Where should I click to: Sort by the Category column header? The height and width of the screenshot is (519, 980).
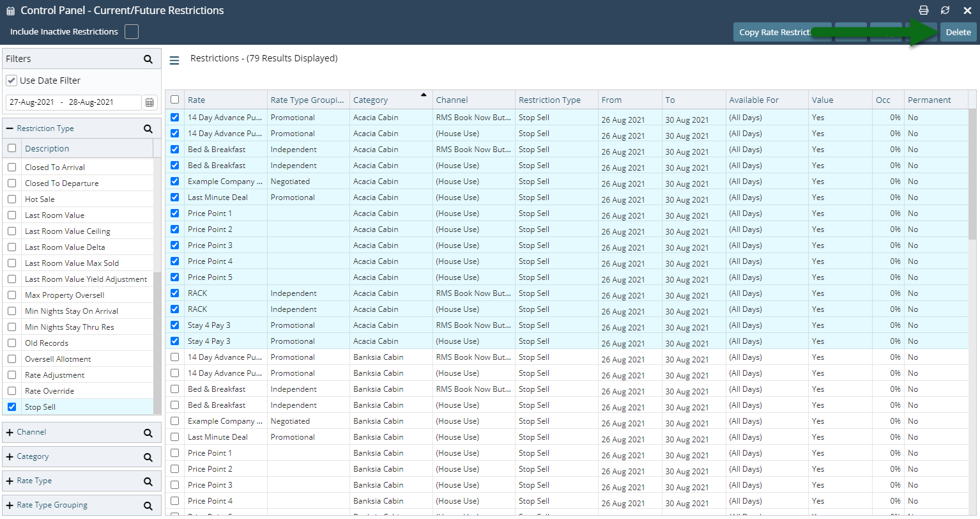[x=391, y=100]
